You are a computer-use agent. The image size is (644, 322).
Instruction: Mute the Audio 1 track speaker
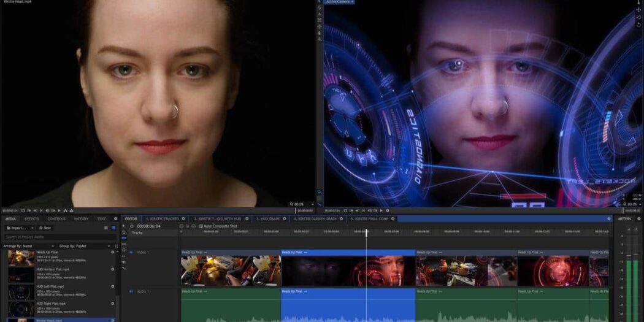tap(131, 291)
